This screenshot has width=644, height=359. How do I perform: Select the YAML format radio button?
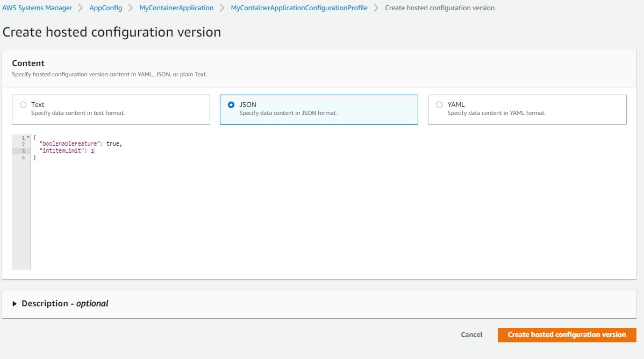pos(439,104)
